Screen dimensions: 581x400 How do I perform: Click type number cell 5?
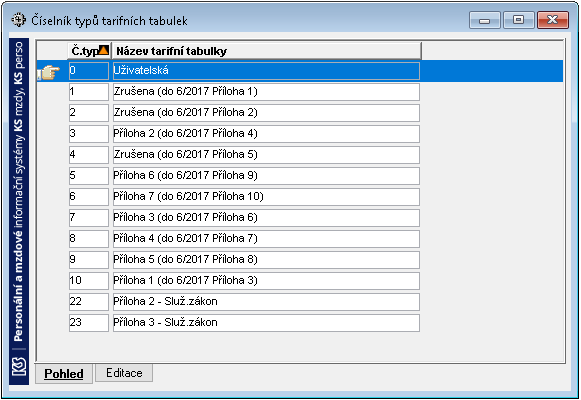pyautogui.click(x=89, y=176)
